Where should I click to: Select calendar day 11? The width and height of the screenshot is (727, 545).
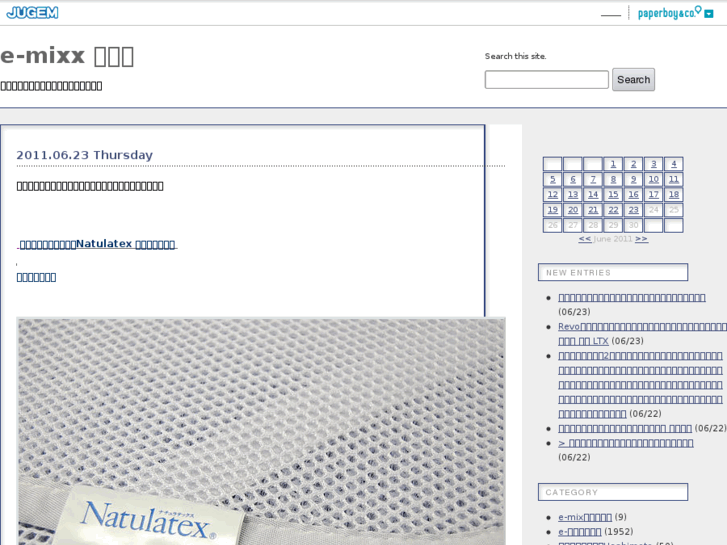(x=674, y=179)
